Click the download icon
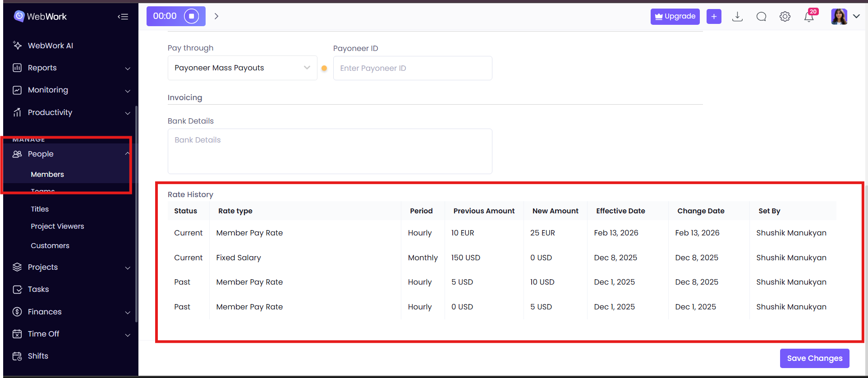This screenshot has height=378, width=868. click(737, 17)
